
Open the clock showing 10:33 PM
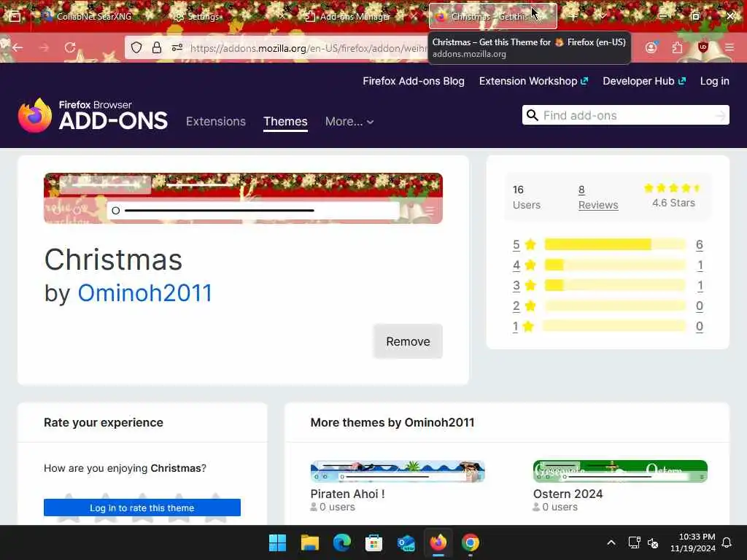click(693, 542)
